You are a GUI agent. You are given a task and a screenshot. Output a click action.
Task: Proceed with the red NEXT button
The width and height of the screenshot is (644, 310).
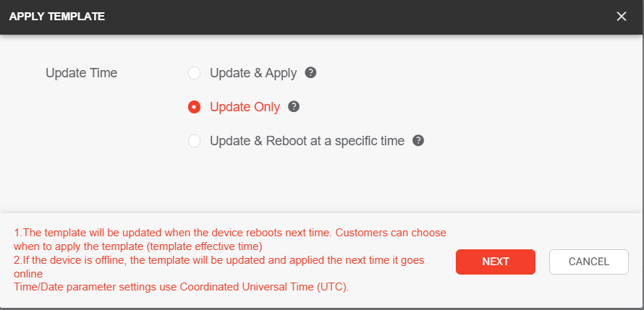496,262
